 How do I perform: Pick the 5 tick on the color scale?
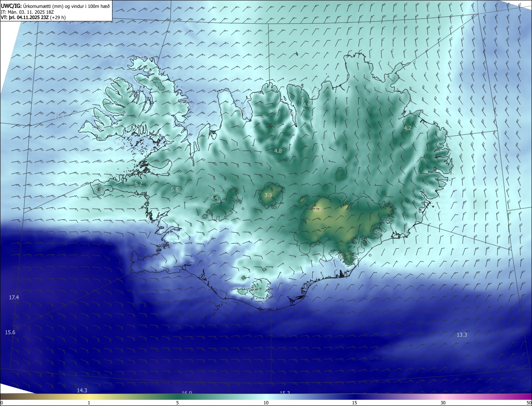[177, 403]
